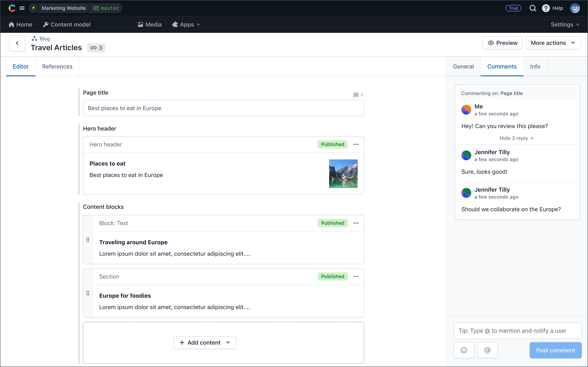Open the Add content dropdown
Image resolution: width=588 pixels, height=367 pixels.
pos(205,343)
